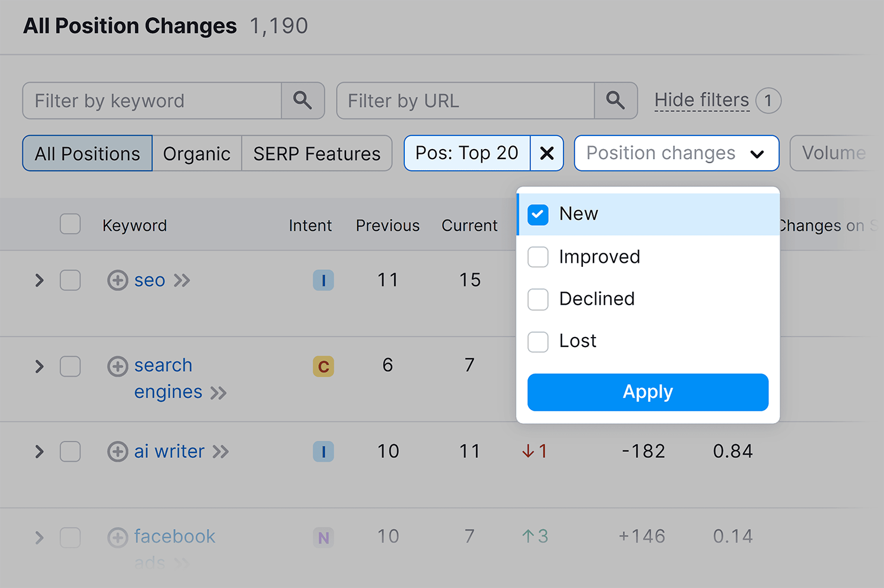The height and width of the screenshot is (588, 884).
Task: Check the Declined option
Action: tap(538, 299)
